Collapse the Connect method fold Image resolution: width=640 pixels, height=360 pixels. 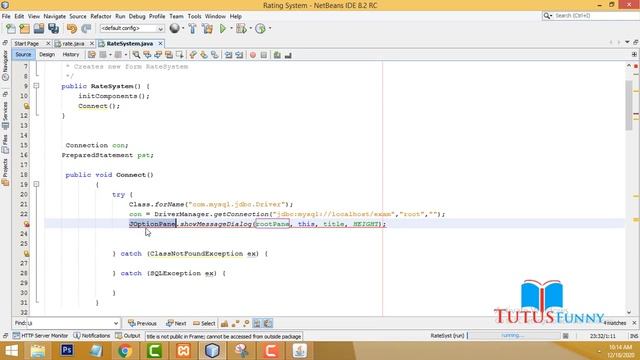click(x=36, y=184)
